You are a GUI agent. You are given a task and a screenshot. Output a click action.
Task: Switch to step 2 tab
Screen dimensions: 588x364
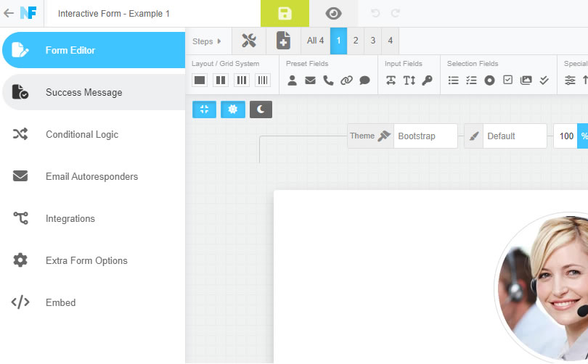pyautogui.click(x=356, y=41)
